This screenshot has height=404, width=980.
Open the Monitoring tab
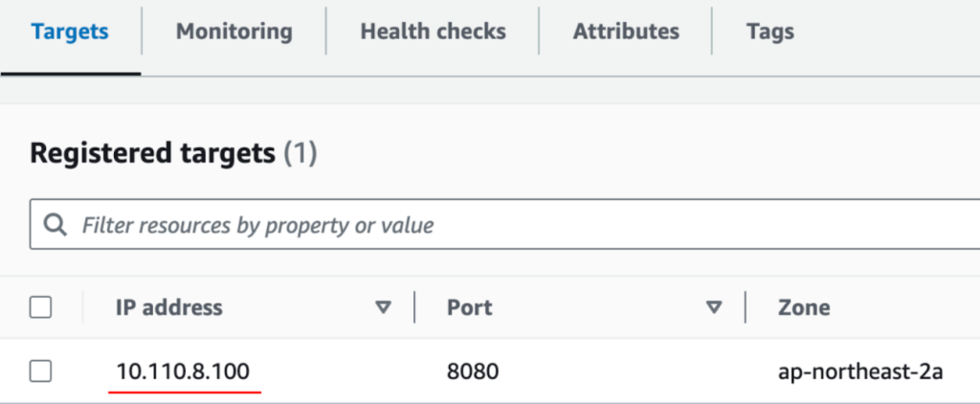tap(234, 32)
